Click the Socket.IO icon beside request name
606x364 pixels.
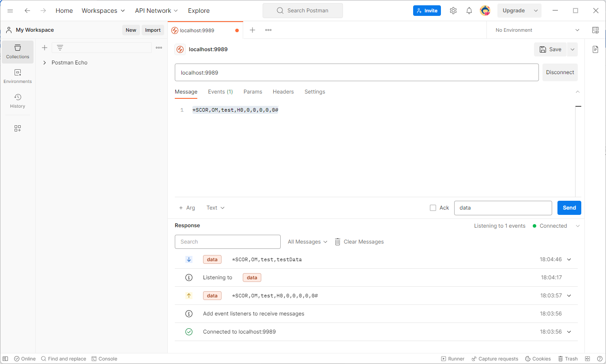tap(180, 49)
